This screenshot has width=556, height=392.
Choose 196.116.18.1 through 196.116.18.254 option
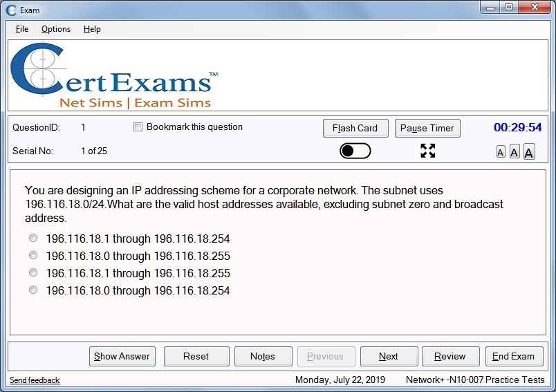tap(33, 239)
